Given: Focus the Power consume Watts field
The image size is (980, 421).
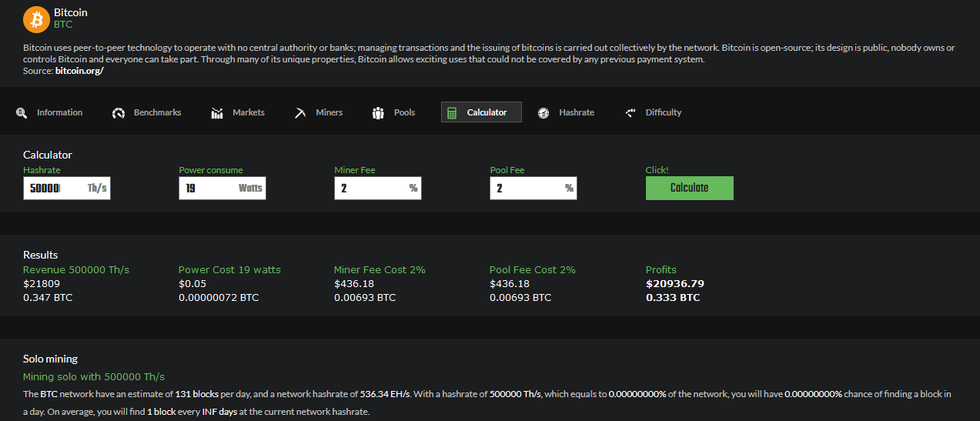Looking at the screenshot, I should (x=222, y=188).
